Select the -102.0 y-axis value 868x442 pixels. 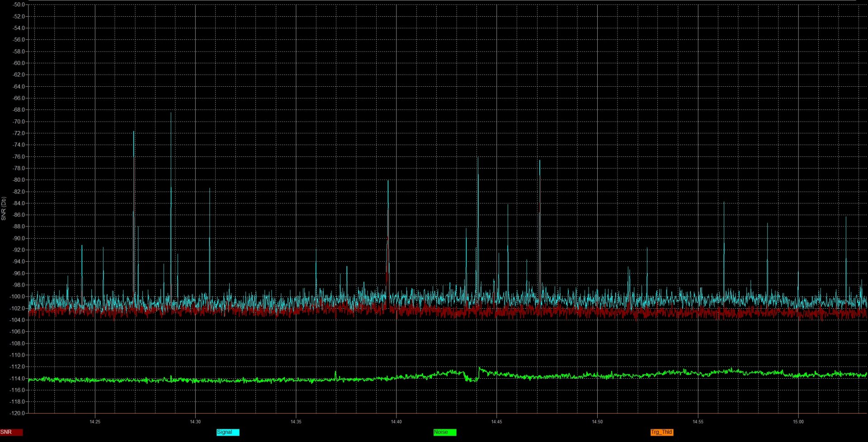tap(17, 308)
